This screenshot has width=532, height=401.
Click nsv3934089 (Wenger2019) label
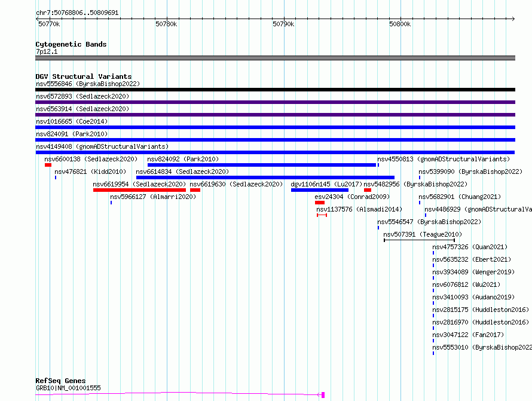click(473, 272)
